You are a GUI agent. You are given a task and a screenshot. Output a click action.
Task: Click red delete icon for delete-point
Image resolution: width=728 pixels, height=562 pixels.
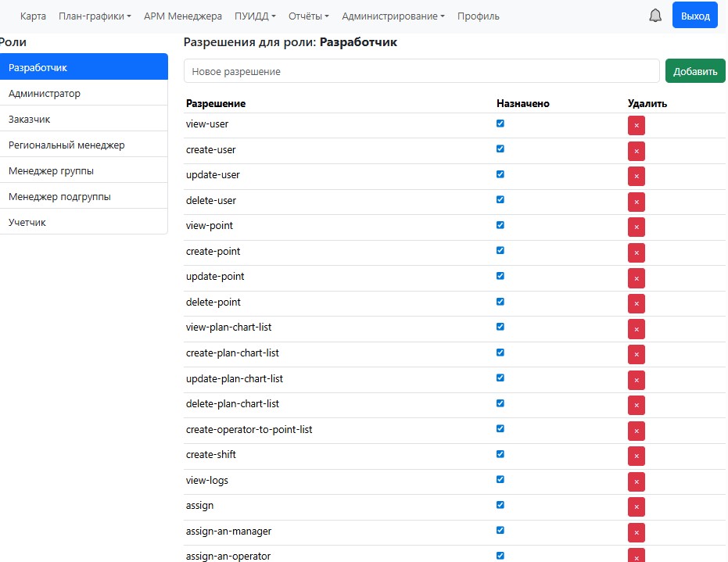(x=636, y=303)
